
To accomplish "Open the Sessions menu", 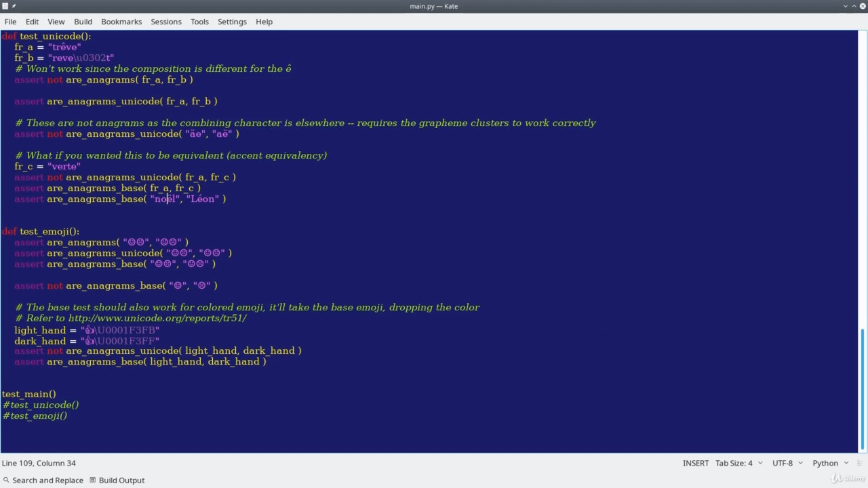I will [166, 22].
